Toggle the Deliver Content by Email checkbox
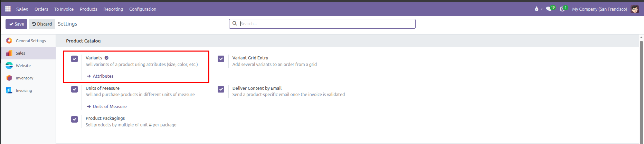The height and width of the screenshot is (144, 644). [x=221, y=89]
